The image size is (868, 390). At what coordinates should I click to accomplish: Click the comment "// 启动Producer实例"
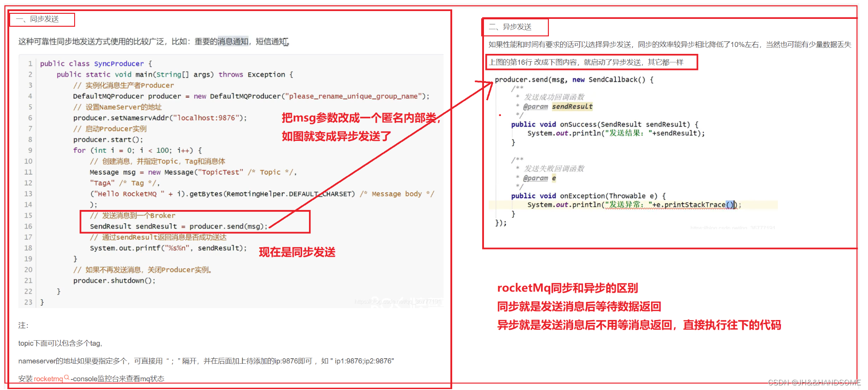click(110, 129)
